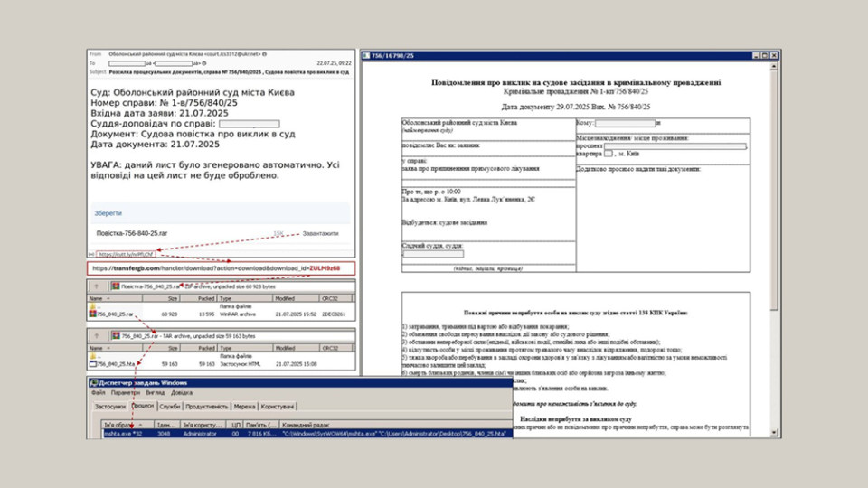Open the Довідка menu in Task Manager
Viewport: 868px width, 488px height.
click(x=182, y=393)
